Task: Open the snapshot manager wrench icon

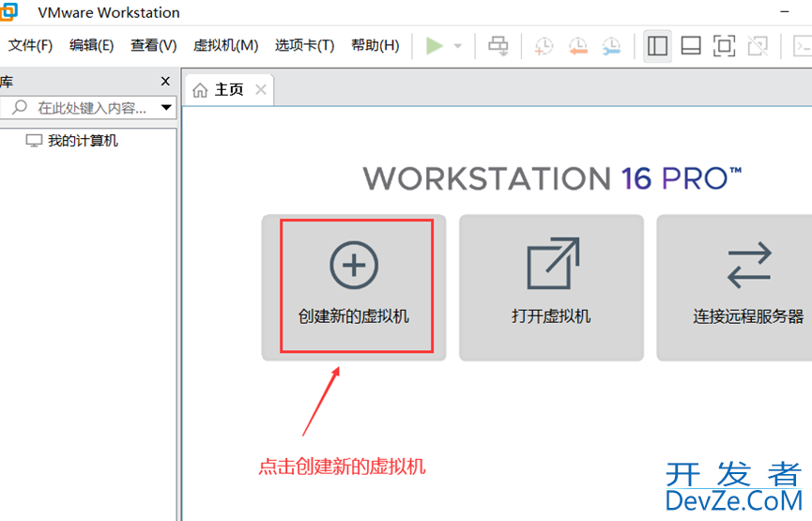Action: (x=611, y=46)
